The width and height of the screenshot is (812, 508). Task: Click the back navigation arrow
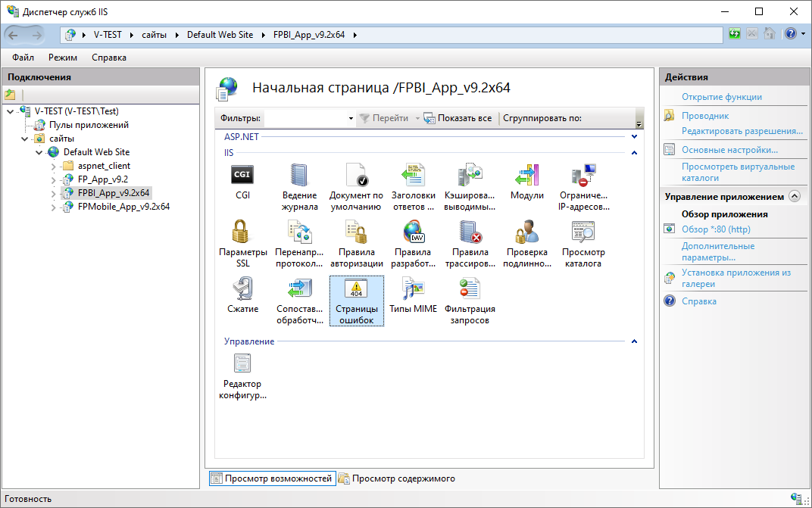pyautogui.click(x=14, y=36)
